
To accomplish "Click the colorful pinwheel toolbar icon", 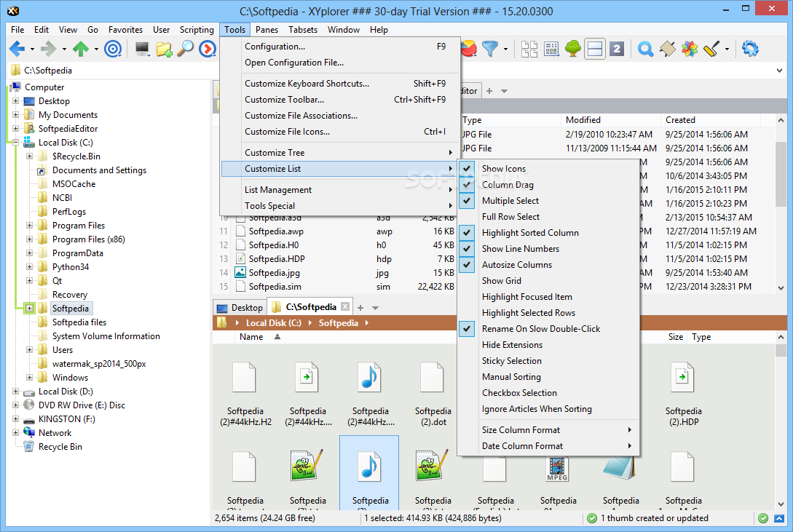I will pos(690,49).
